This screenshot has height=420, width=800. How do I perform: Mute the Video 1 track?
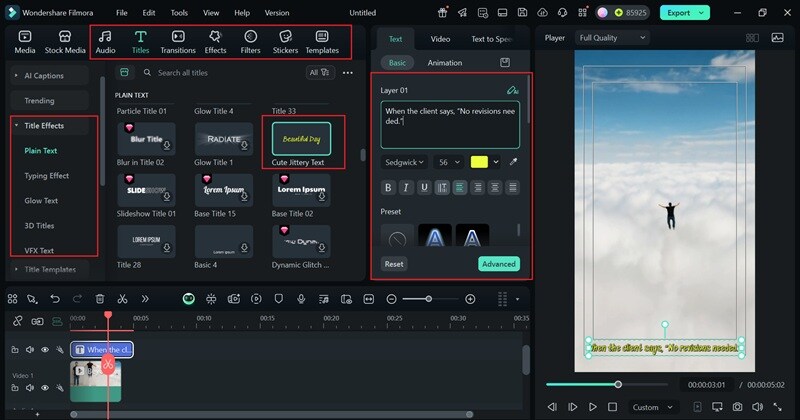[x=30, y=388]
